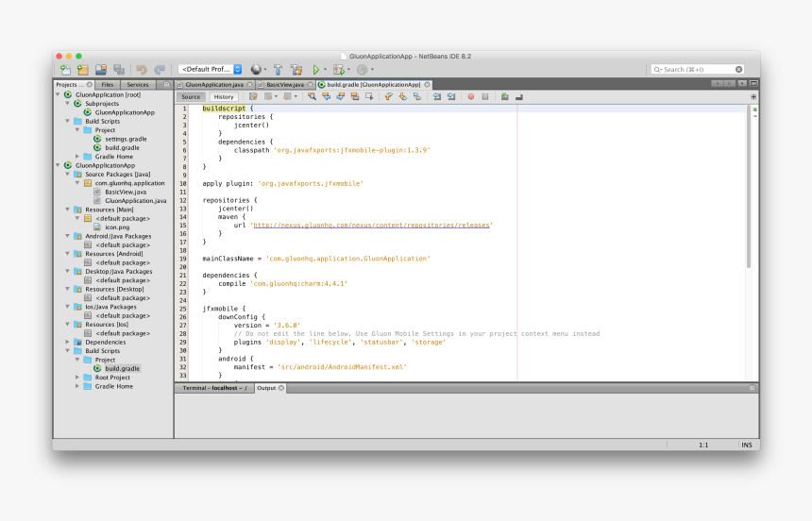Image resolution: width=812 pixels, height=521 pixels.
Task: Click the Next Bookmark down-arrow icon
Action: point(402,97)
